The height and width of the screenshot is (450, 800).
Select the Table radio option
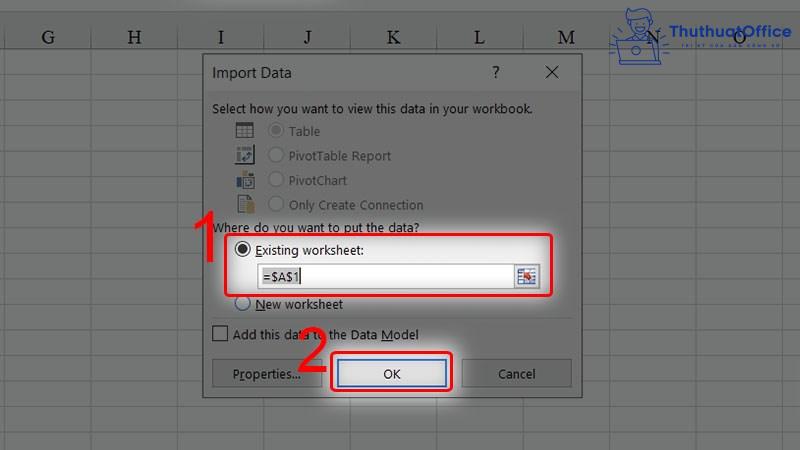(x=276, y=130)
